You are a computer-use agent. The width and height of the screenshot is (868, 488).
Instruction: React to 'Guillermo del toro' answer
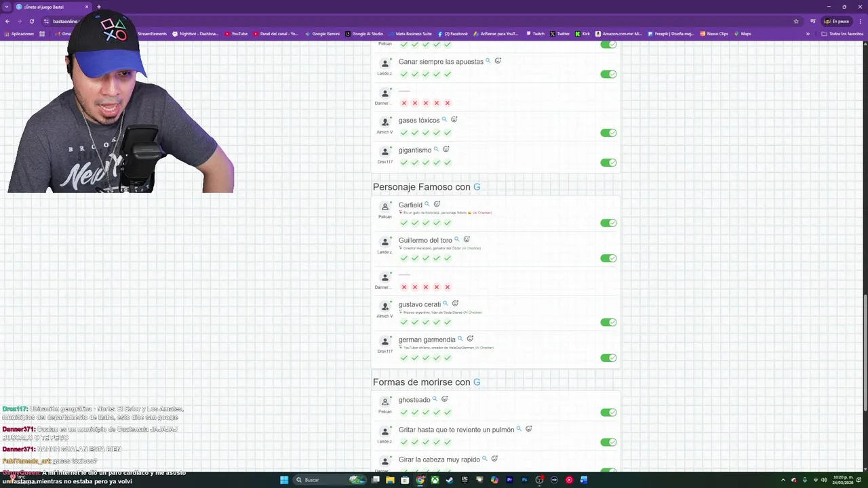[x=467, y=239]
